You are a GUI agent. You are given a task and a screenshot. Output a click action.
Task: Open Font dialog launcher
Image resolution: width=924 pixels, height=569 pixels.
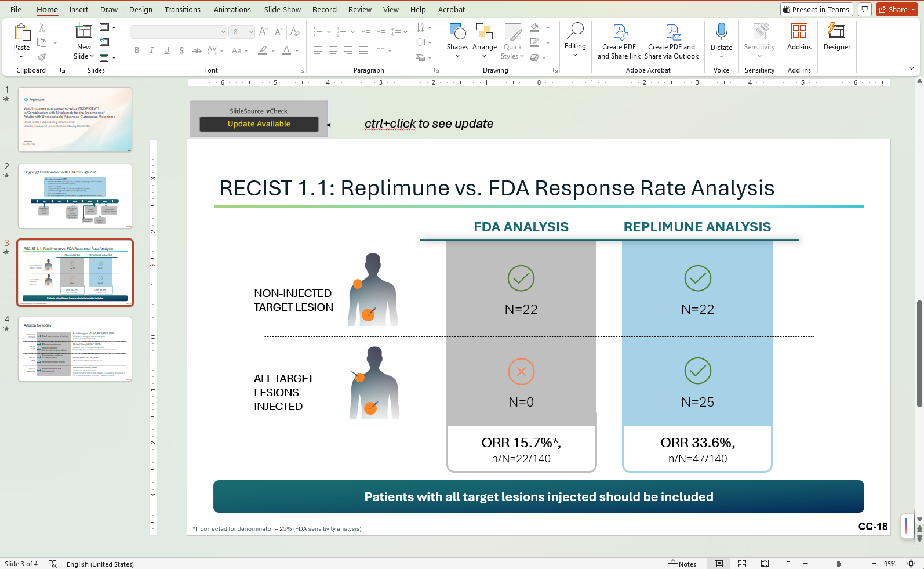point(302,70)
